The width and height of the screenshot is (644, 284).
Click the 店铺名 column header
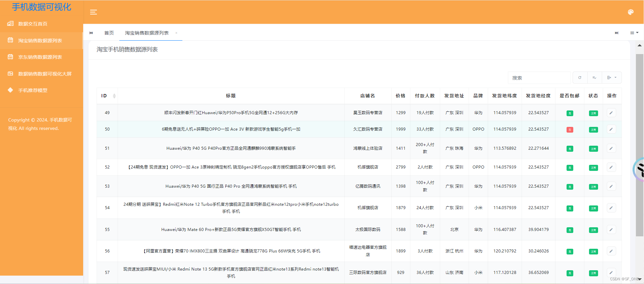(x=368, y=96)
